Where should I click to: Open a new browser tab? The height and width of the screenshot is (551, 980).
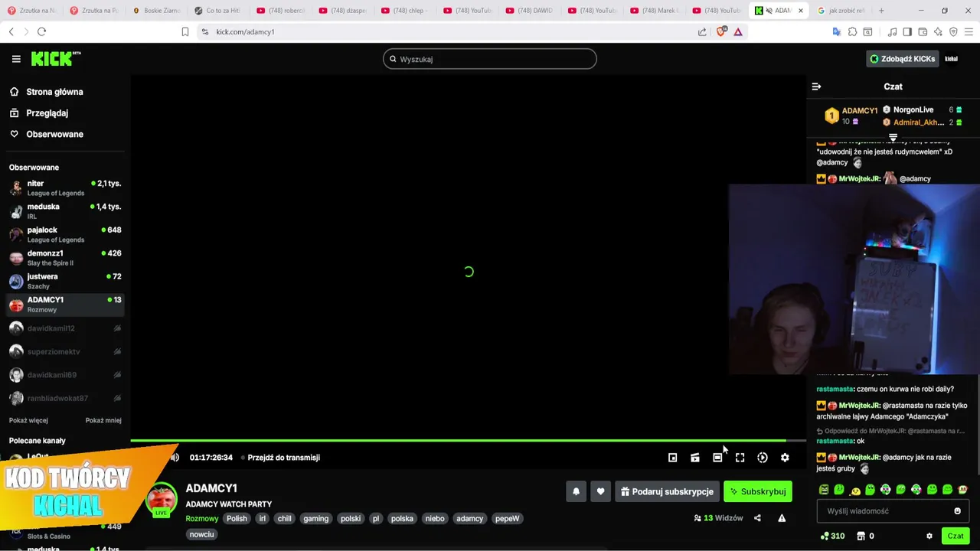click(x=881, y=11)
